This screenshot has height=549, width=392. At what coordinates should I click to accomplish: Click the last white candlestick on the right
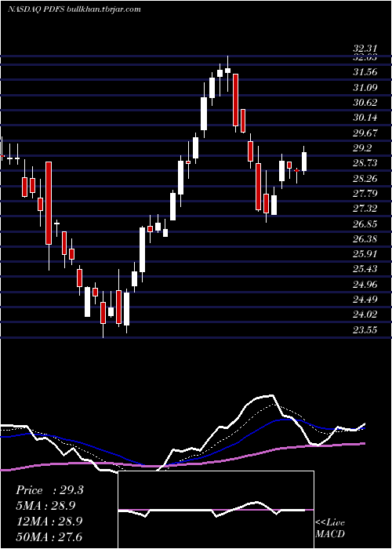304,162
